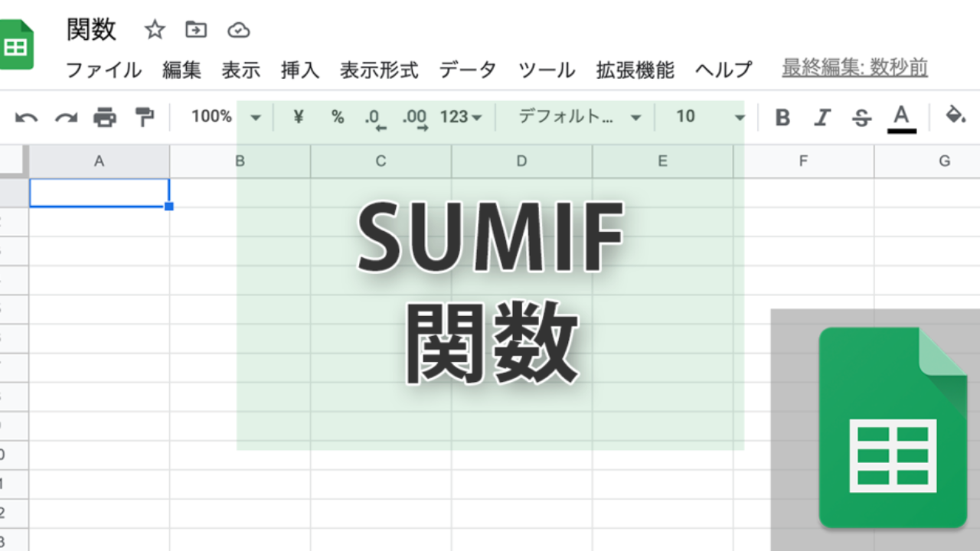
Task: Check the cloud save status icon
Action: [239, 30]
